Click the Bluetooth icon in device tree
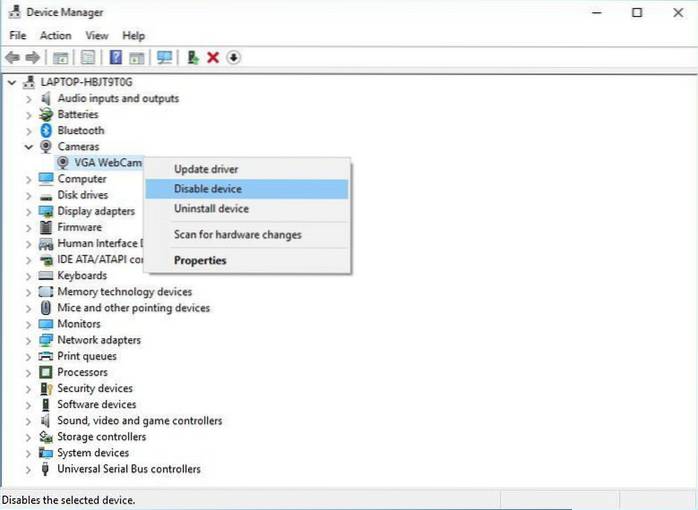 click(x=46, y=131)
